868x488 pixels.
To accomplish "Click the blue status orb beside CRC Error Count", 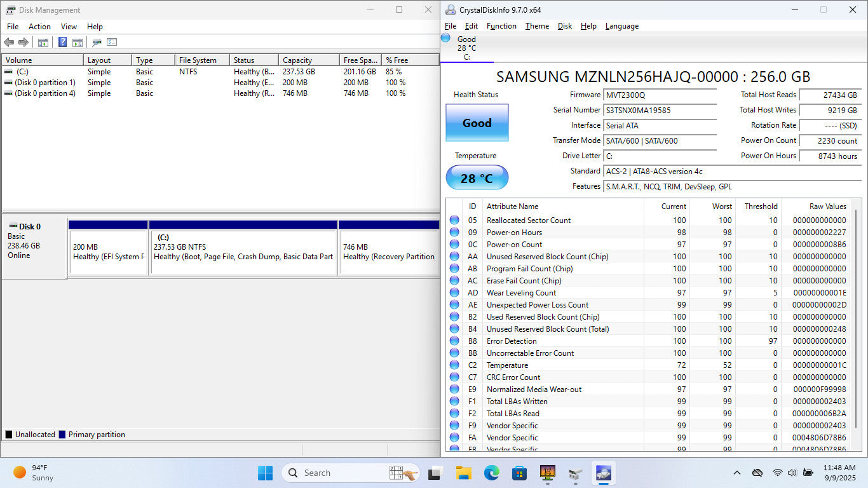I will pyautogui.click(x=454, y=377).
